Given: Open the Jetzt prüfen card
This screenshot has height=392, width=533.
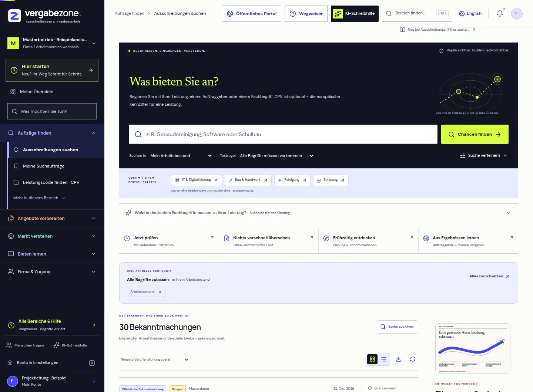Looking at the screenshot, I should pos(169,241).
